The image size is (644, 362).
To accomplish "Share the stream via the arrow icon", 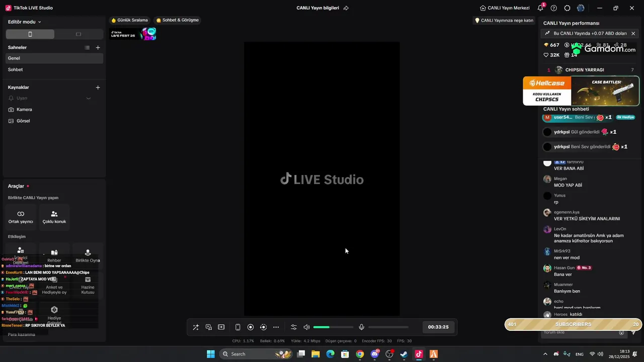I will (x=346, y=8).
